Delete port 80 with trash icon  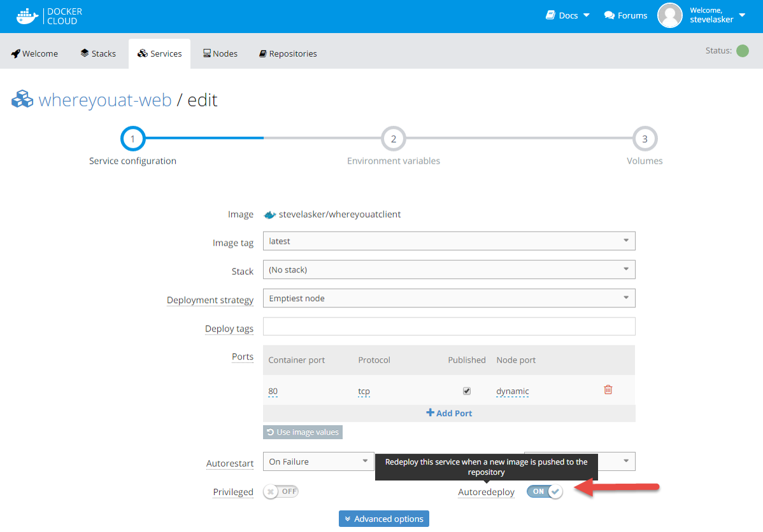click(608, 389)
